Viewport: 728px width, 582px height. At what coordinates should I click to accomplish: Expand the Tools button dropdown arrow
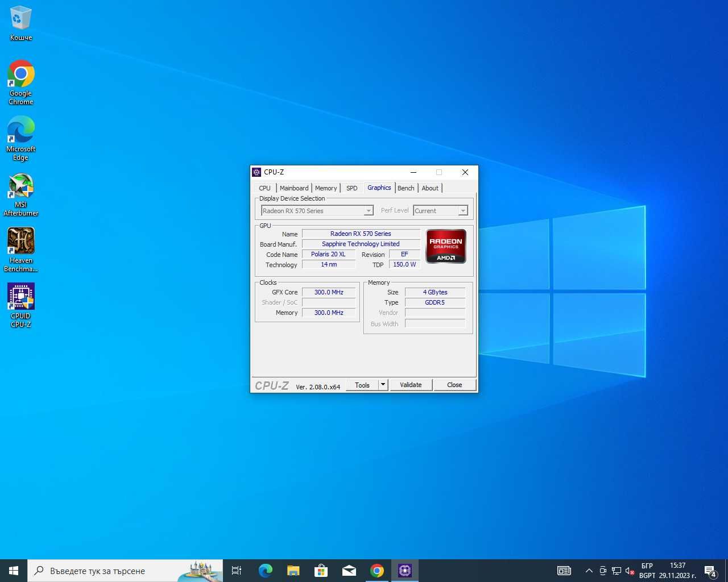[x=383, y=385]
